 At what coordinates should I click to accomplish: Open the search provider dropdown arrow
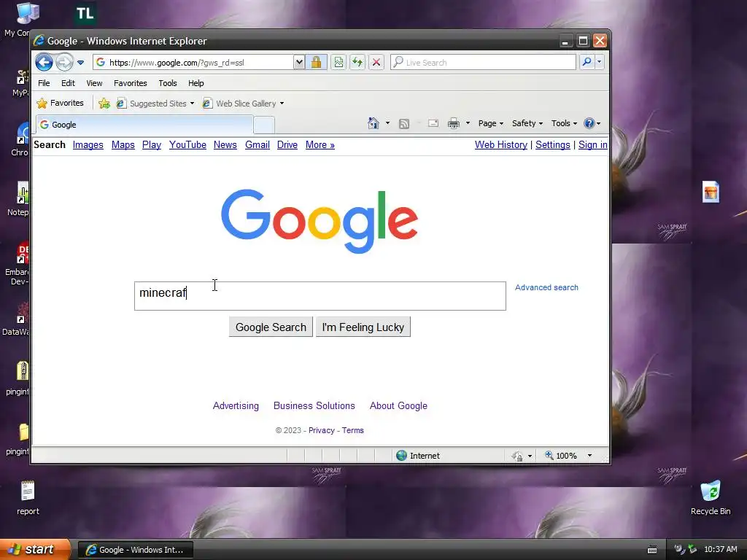pyautogui.click(x=600, y=62)
